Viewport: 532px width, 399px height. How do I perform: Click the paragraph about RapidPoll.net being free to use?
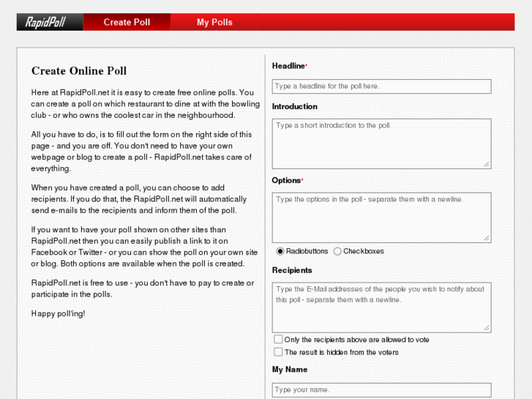(x=143, y=288)
